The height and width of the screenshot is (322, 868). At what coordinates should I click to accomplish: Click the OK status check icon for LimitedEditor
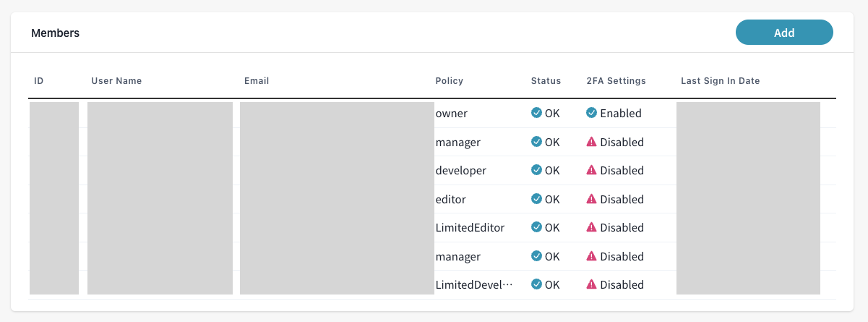pyautogui.click(x=536, y=227)
